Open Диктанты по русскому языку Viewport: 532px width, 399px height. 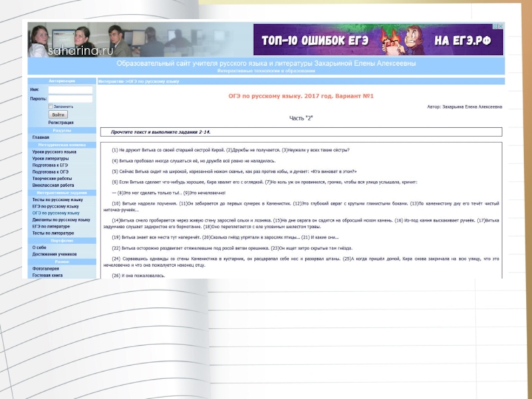pyautogui.click(x=61, y=220)
